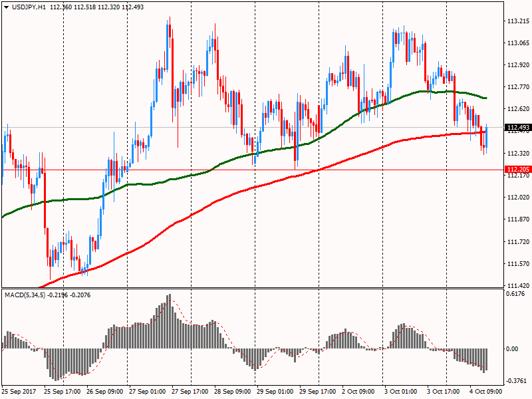The width and height of the screenshot is (532, 399).
Task: Click the 0.6176 MACD scale label
Action: pos(515,294)
